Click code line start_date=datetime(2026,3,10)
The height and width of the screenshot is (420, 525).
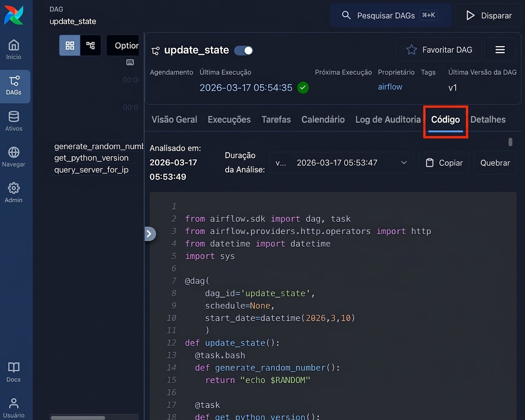(x=280, y=318)
